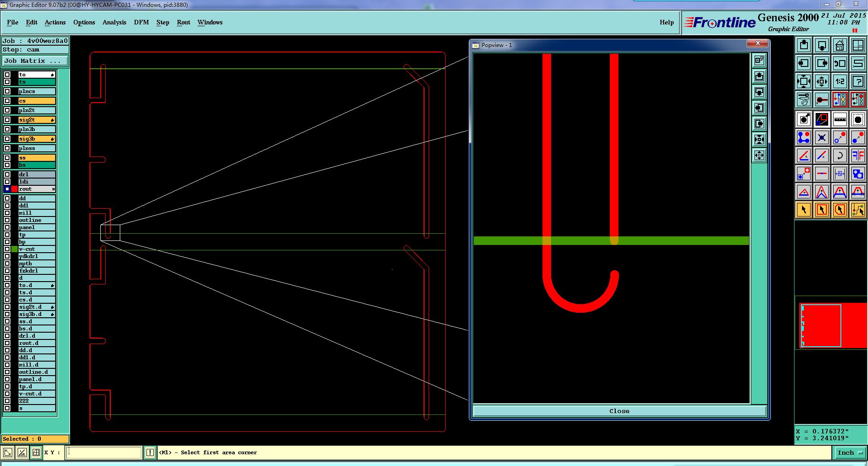Click the Help button

[666, 22]
